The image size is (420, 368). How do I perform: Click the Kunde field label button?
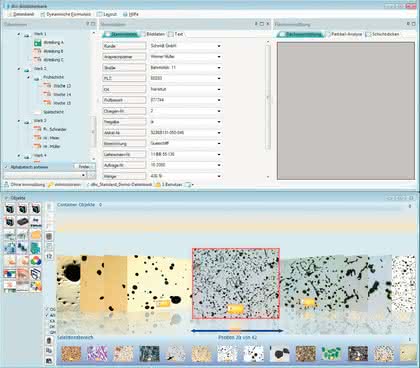click(x=124, y=46)
